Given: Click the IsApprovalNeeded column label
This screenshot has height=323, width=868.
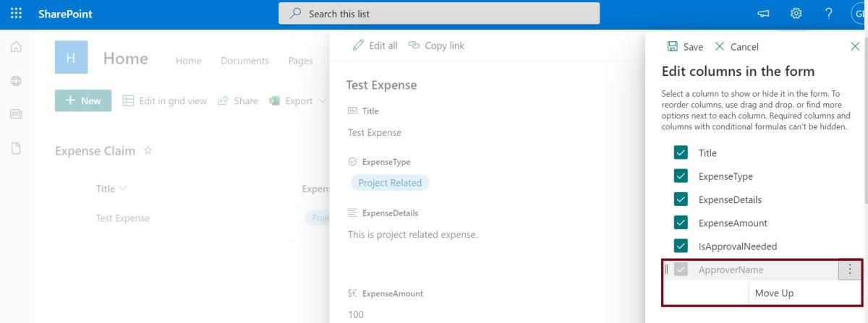Looking at the screenshot, I should coord(738,246).
